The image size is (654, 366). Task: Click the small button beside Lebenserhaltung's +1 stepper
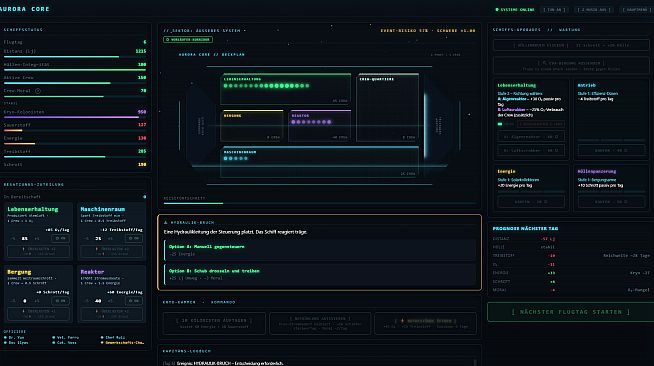pos(60,238)
